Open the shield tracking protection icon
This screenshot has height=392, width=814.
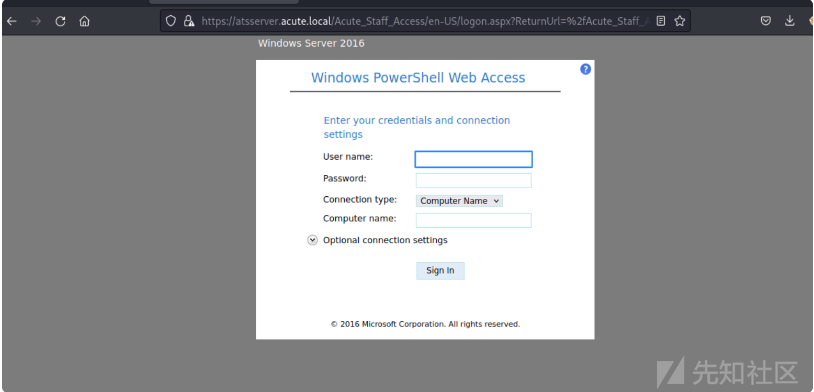coord(171,21)
